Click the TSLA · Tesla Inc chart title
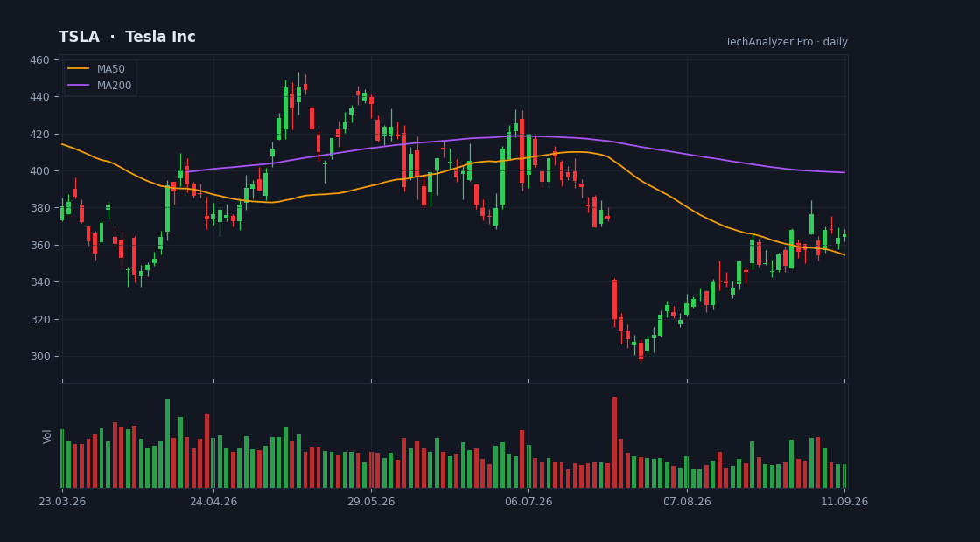 pos(127,37)
